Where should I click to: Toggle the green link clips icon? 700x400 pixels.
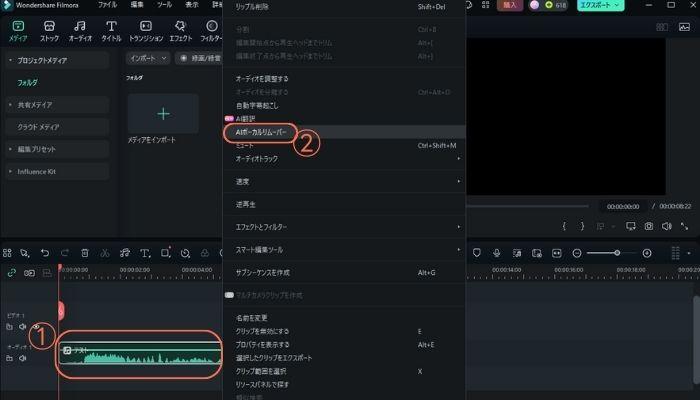click(x=12, y=273)
